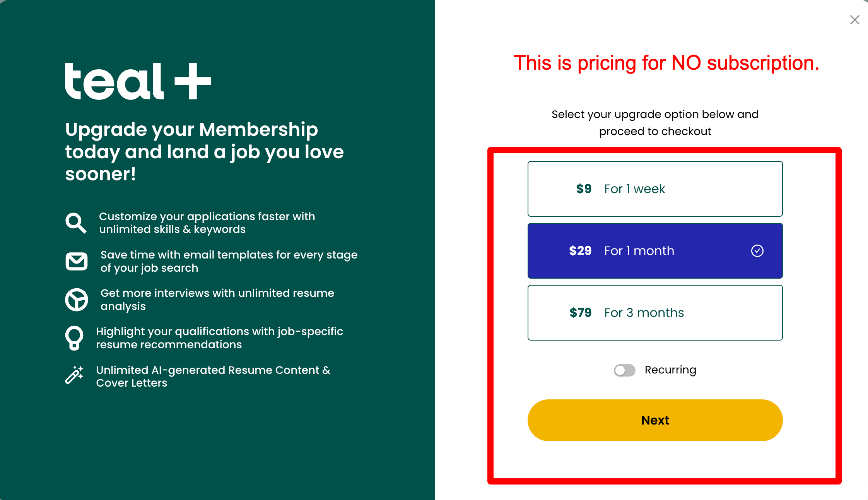Image resolution: width=868 pixels, height=500 pixels.
Task: Click the $9 price text
Action: point(584,189)
